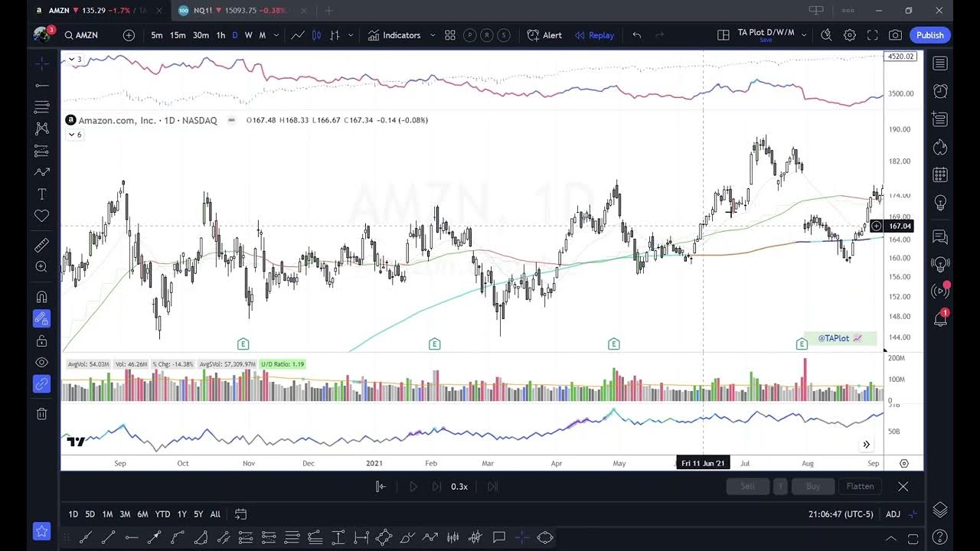980x551 pixels.
Task: Switch to the 5m timeframe
Action: [x=157, y=35]
